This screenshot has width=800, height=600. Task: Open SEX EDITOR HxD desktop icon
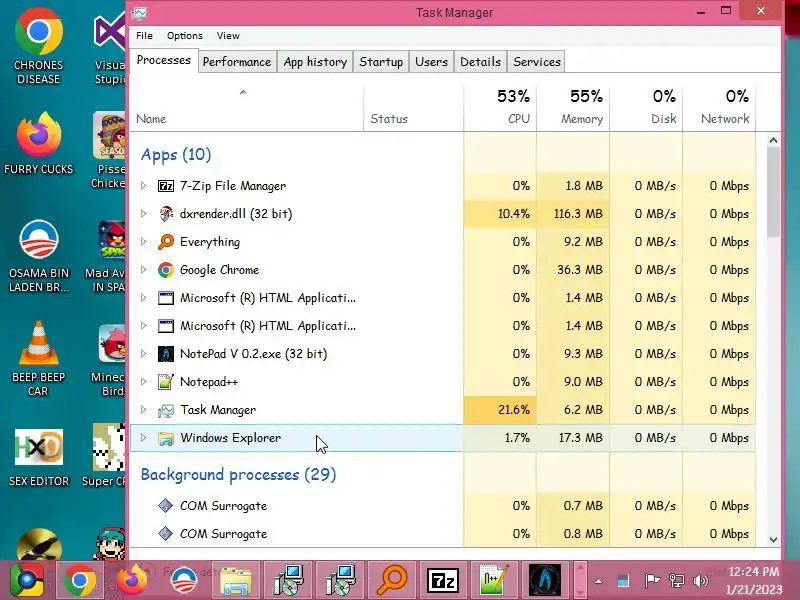click(38, 458)
